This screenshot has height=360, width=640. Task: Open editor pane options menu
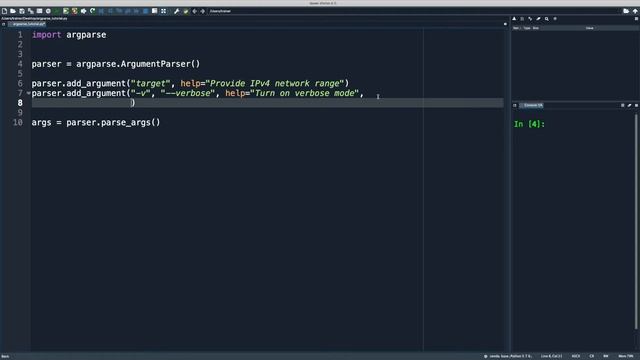coord(505,24)
